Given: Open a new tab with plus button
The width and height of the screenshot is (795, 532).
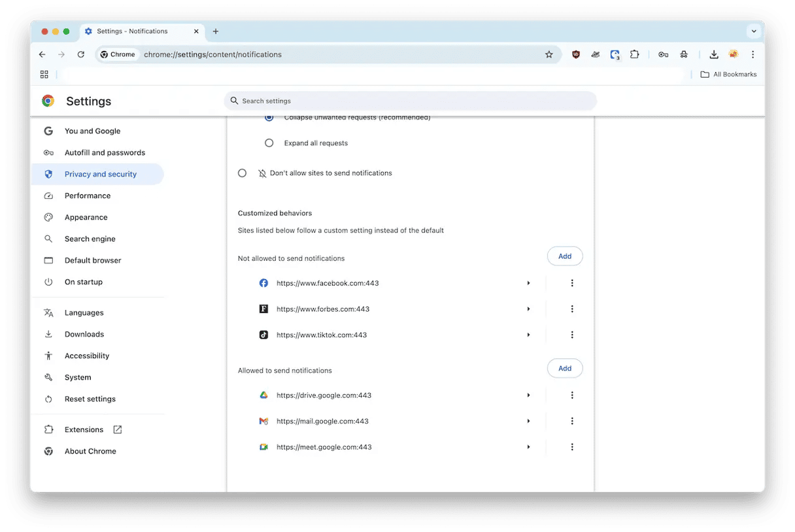Looking at the screenshot, I should 216,31.
